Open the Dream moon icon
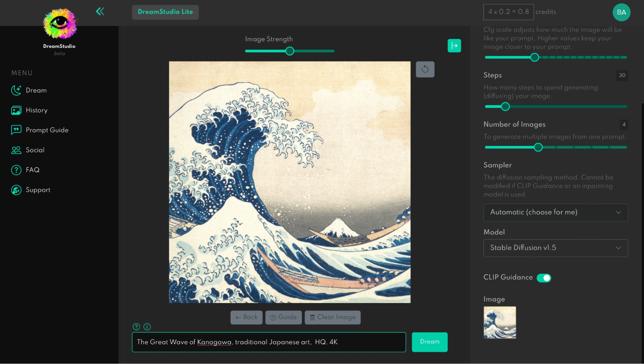 coord(16,90)
